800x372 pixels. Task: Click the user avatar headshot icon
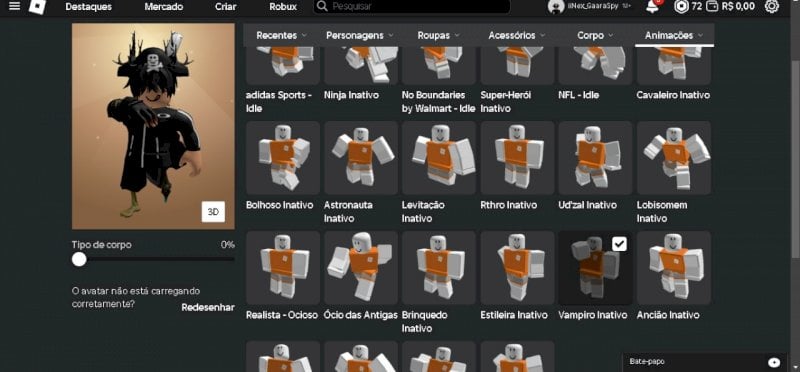tap(556, 7)
